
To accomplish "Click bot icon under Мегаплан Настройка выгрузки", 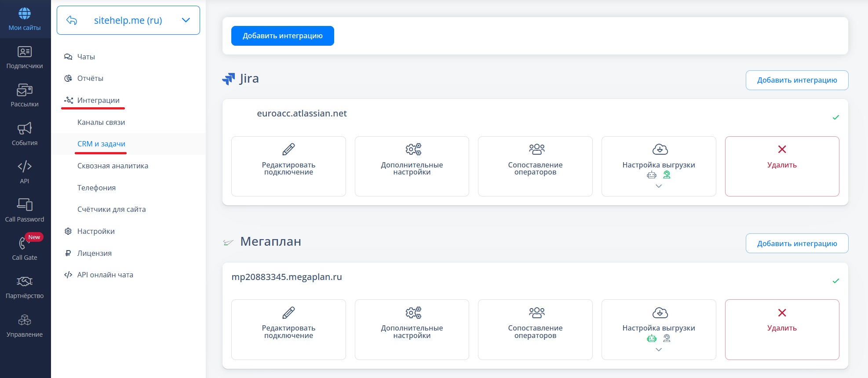I will click(652, 338).
